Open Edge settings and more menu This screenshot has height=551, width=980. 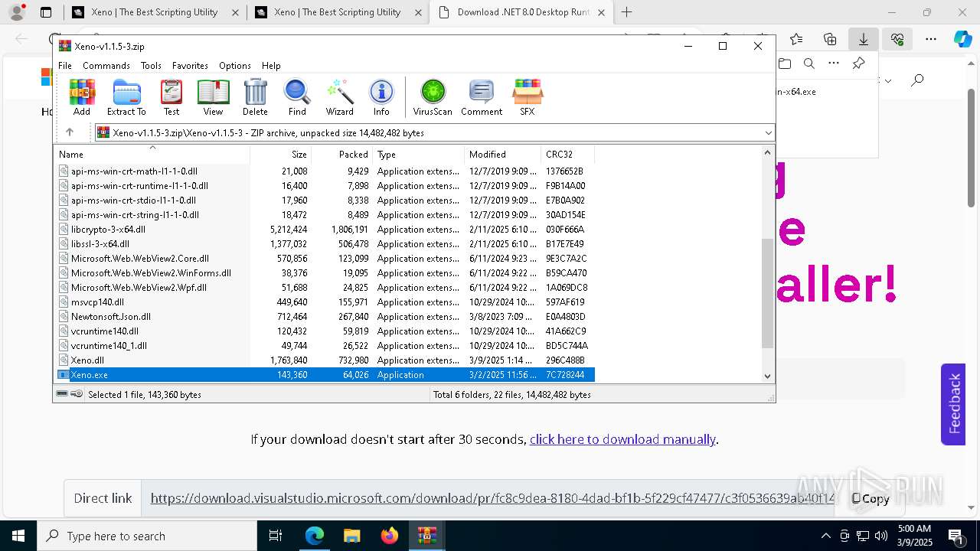click(931, 39)
